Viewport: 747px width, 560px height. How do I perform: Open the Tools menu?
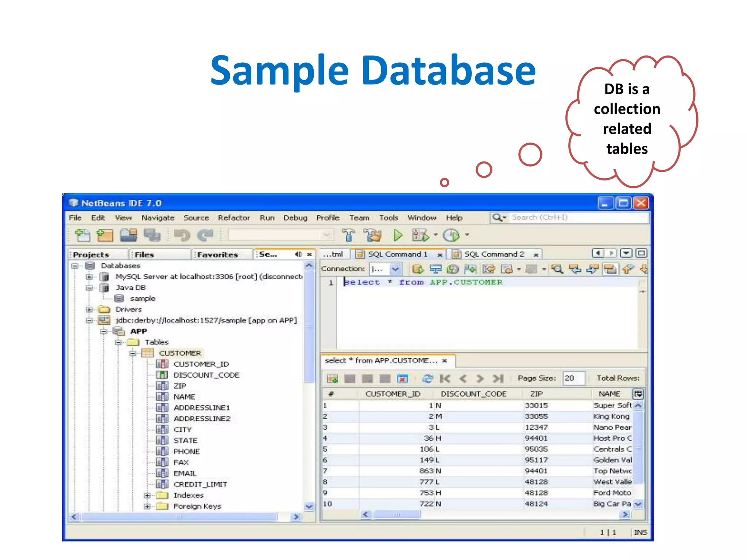click(x=388, y=218)
